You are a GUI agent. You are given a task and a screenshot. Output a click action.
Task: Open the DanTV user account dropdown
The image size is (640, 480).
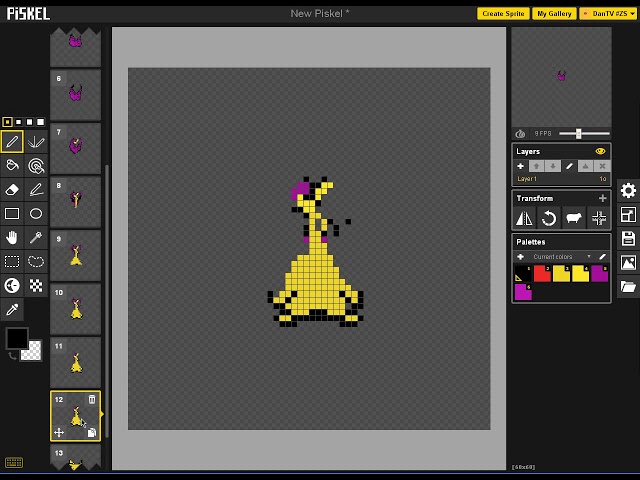[608, 13]
